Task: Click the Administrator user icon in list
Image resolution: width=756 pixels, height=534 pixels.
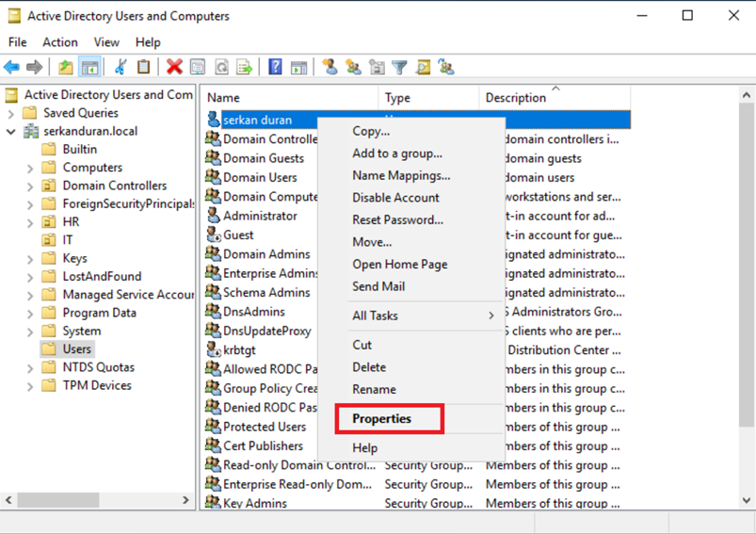Action: 213,216
